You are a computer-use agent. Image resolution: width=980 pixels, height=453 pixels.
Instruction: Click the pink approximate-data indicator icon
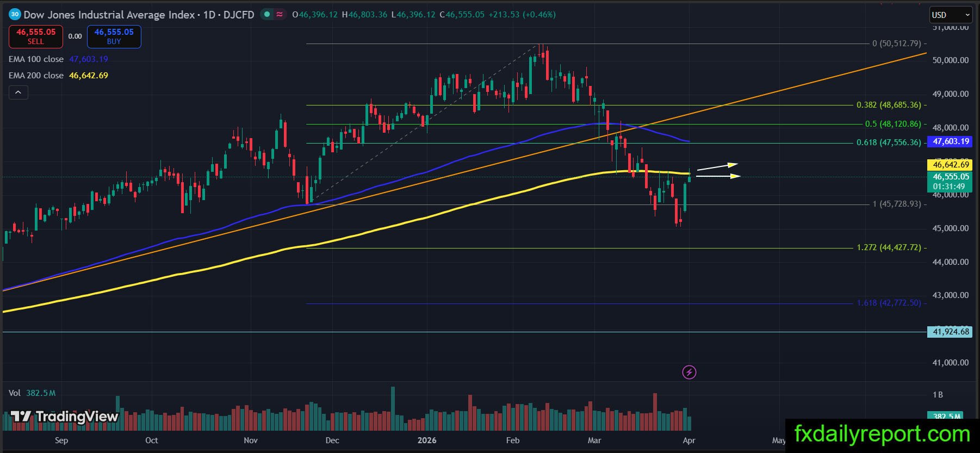tap(280, 15)
